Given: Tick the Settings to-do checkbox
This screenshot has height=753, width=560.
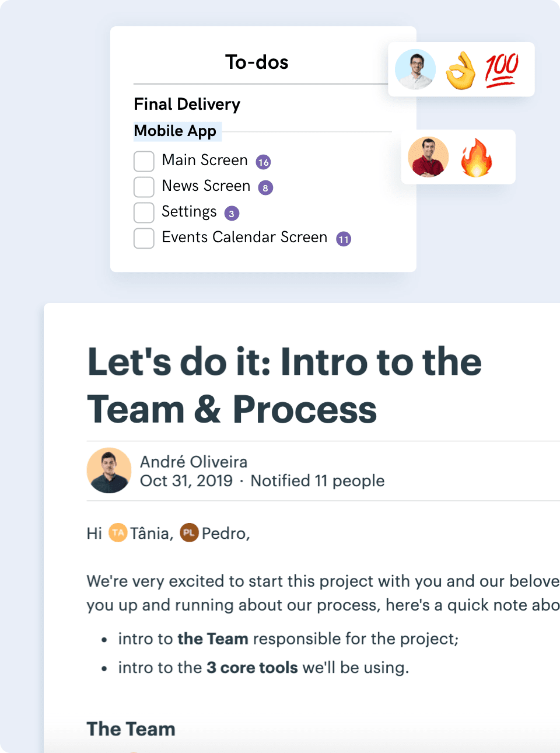Looking at the screenshot, I should click(x=144, y=212).
